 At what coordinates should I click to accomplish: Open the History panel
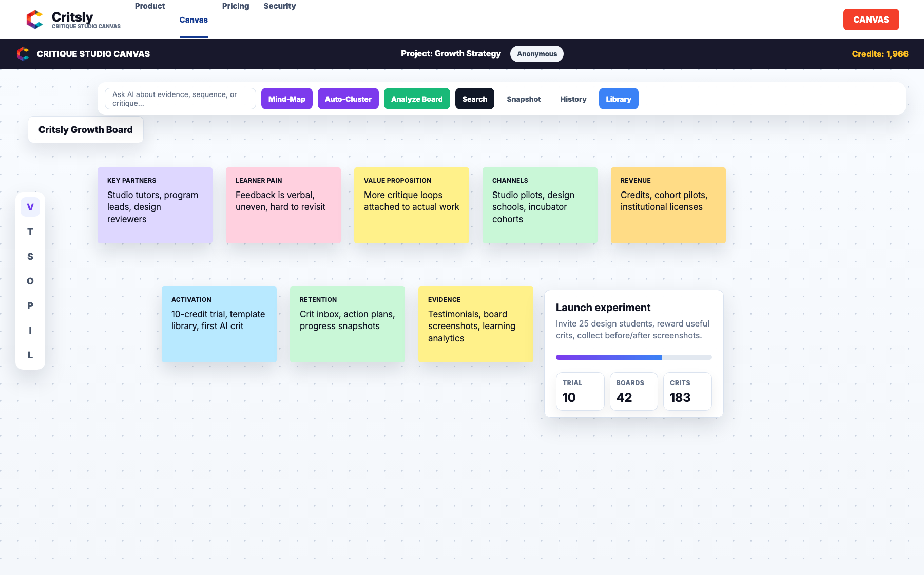573,99
